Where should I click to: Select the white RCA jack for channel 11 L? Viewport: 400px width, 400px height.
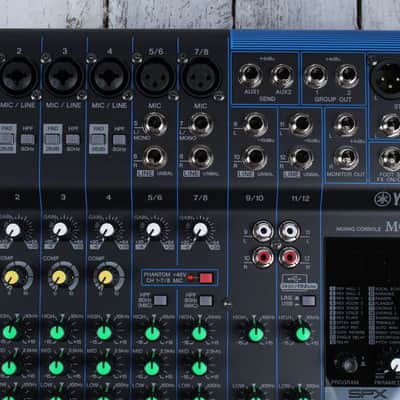coord(289,231)
